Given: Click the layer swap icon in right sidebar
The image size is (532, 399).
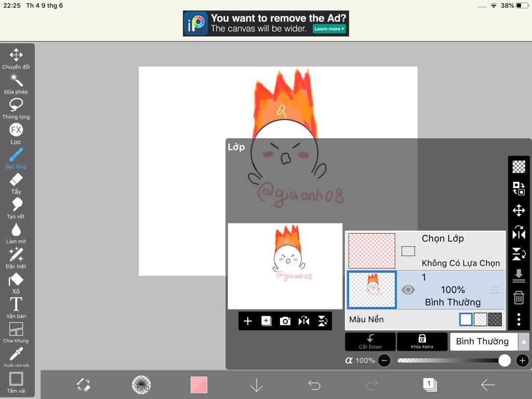Looking at the screenshot, I should coord(519,188).
